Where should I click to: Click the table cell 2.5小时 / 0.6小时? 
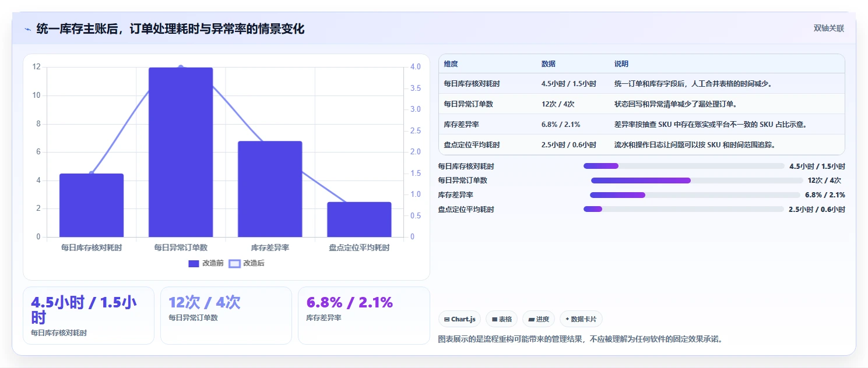(x=569, y=145)
